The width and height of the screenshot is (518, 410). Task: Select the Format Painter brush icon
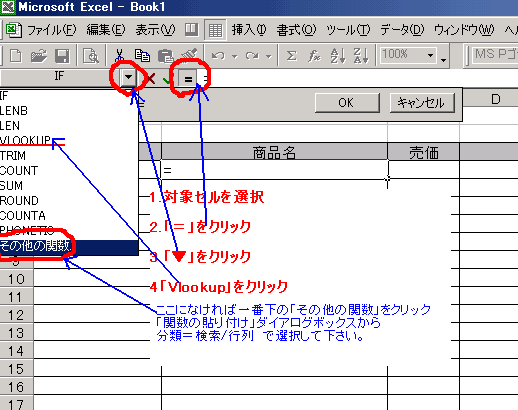189,55
